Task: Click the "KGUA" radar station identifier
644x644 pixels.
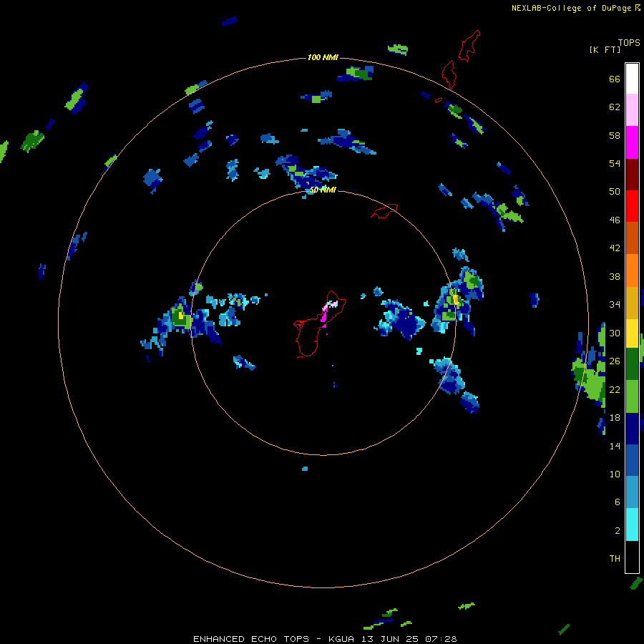Action: point(343,639)
